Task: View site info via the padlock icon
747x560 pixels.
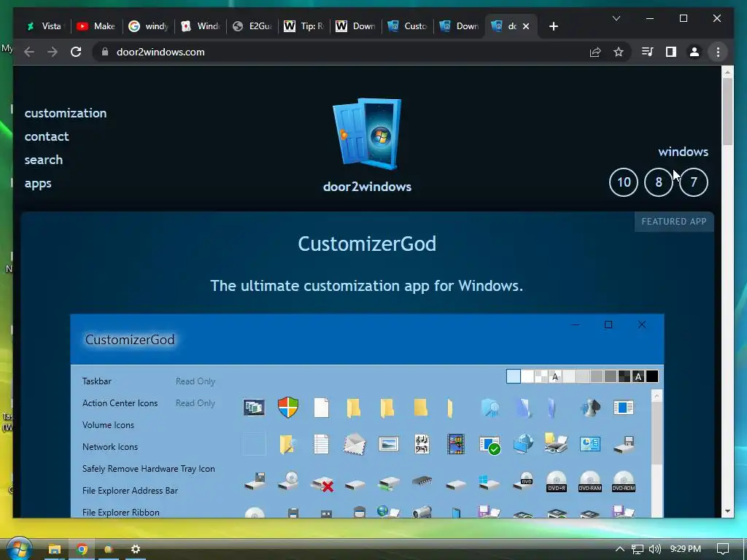Action: [105, 52]
